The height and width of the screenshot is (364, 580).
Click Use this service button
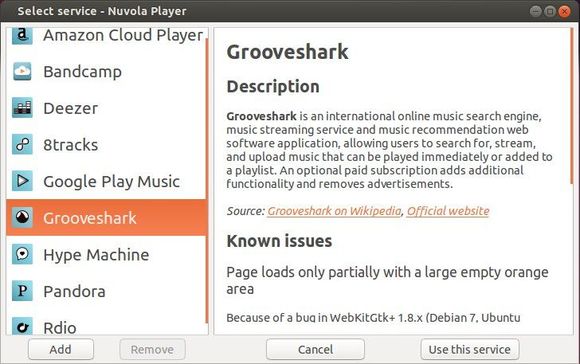(x=470, y=349)
